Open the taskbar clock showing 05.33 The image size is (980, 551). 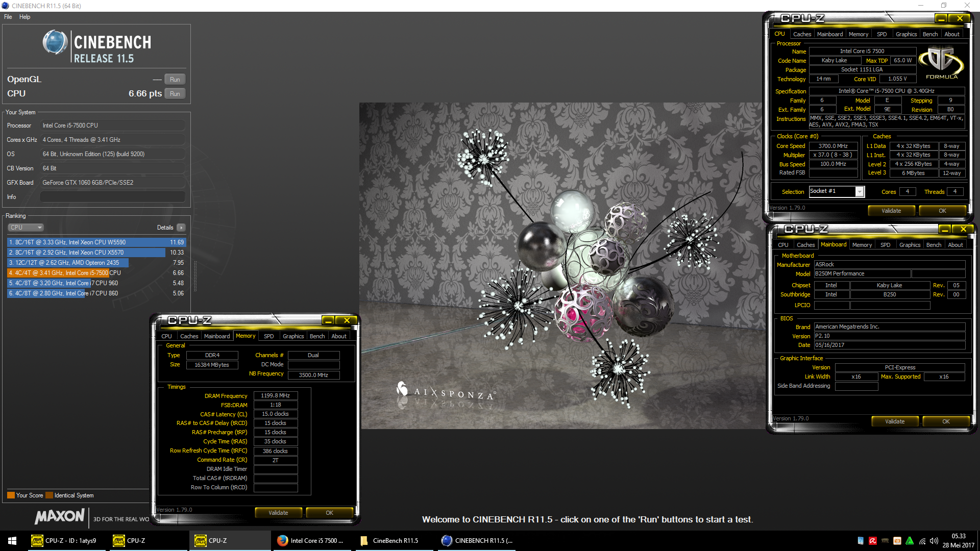958,541
